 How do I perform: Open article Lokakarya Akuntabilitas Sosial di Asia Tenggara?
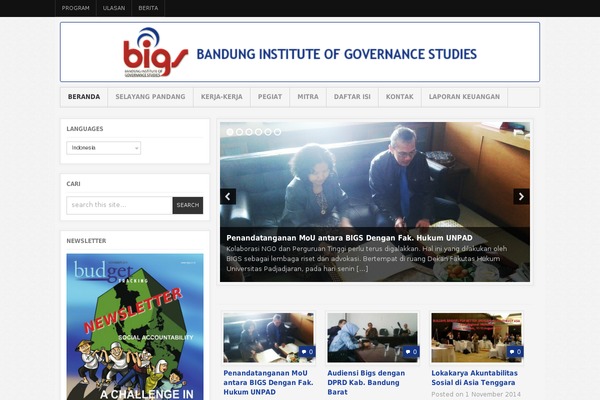point(474,378)
